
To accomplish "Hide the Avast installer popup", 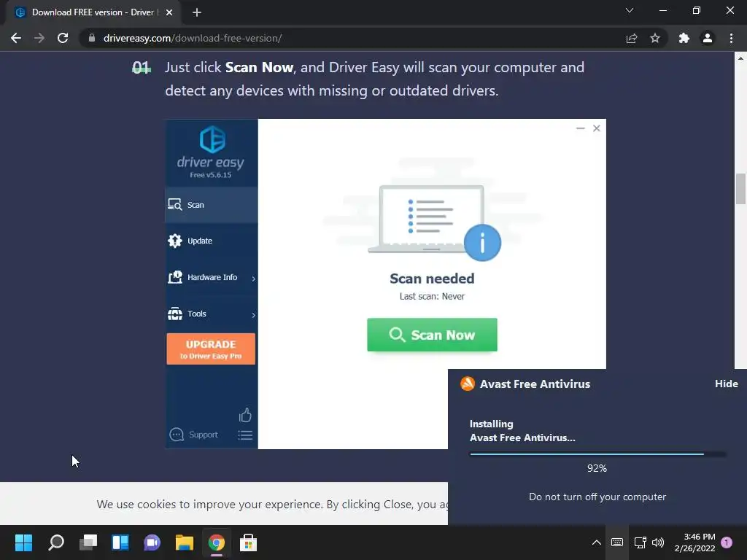I will click(x=727, y=384).
